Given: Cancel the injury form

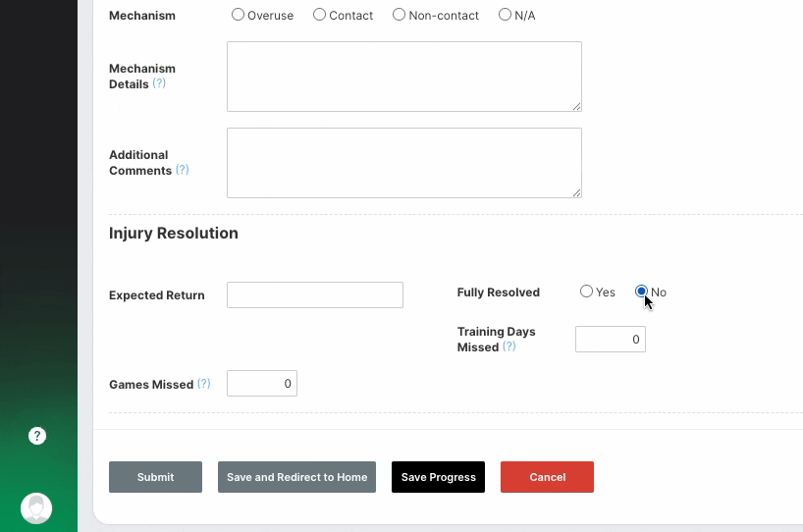Looking at the screenshot, I should [548, 477].
